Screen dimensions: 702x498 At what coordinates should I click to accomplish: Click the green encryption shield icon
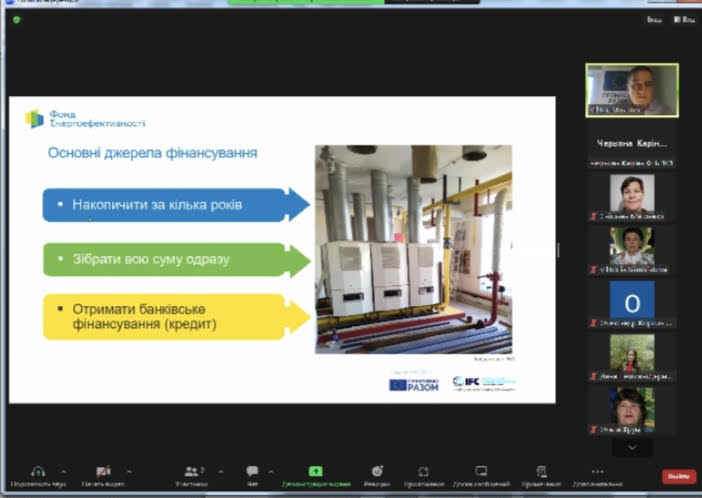pyautogui.click(x=17, y=19)
